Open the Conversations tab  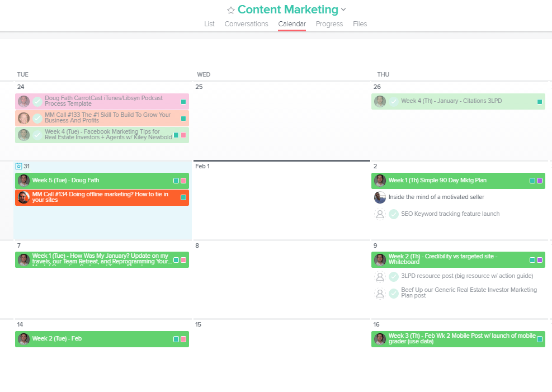[246, 24]
